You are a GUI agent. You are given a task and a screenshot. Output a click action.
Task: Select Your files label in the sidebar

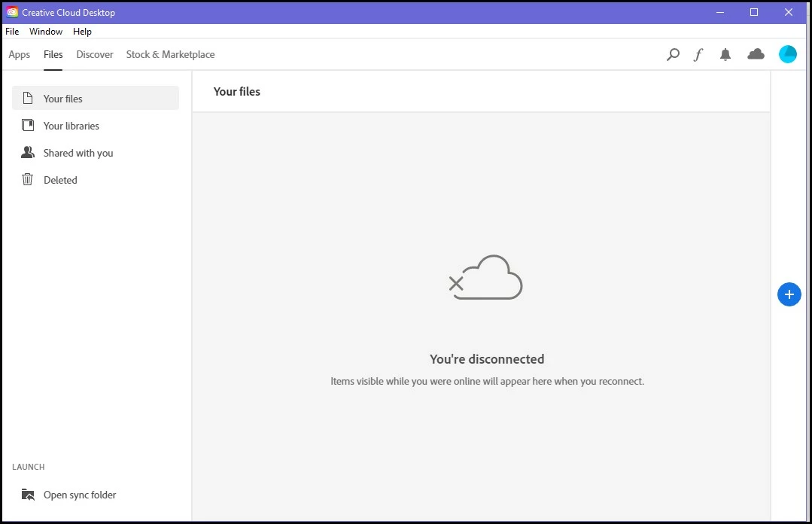pyautogui.click(x=62, y=99)
